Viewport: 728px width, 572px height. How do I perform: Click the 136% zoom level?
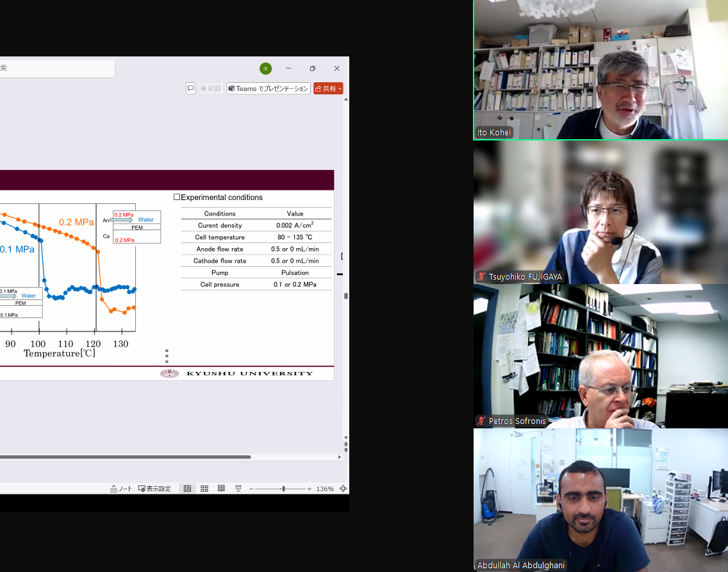point(325,489)
